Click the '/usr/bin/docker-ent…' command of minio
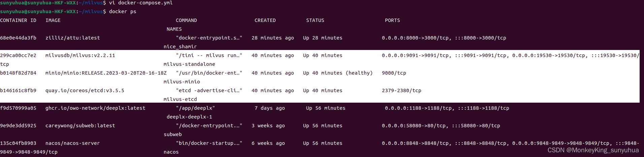This screenshot has width=644, height=157. pos(209,73)
